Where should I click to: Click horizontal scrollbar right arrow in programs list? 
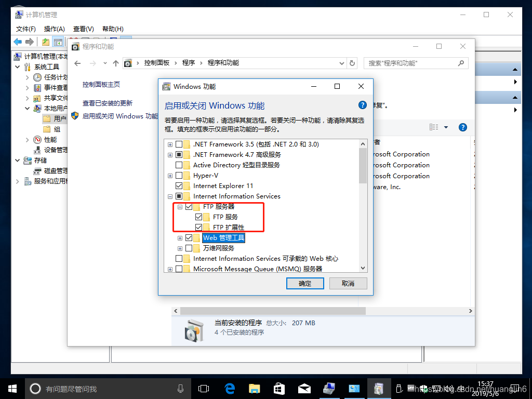click(x=470, y=311)
